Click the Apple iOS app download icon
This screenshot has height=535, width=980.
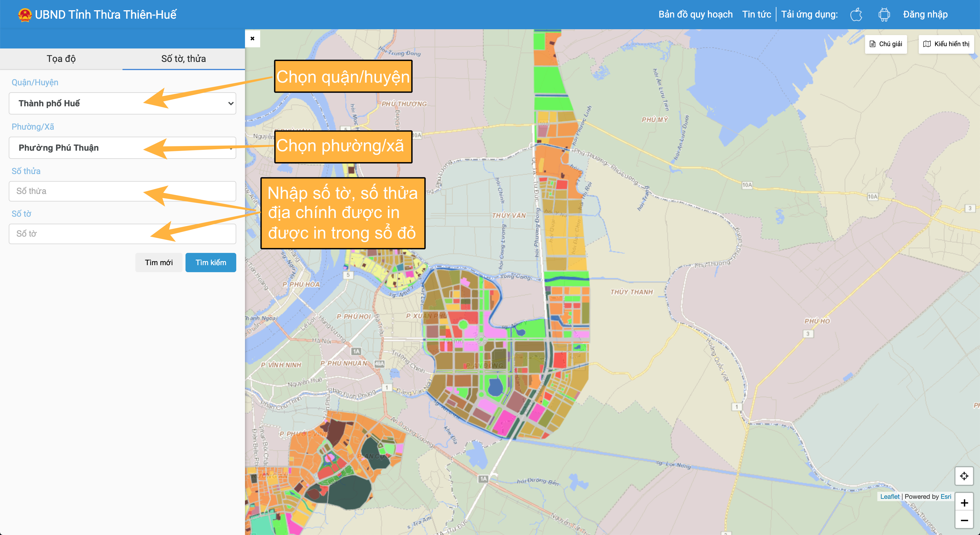click(x=856, y=15)
